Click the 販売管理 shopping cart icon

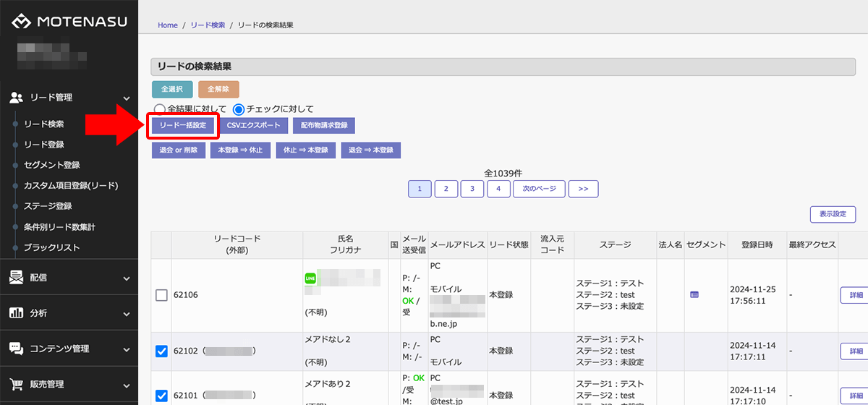16,383
